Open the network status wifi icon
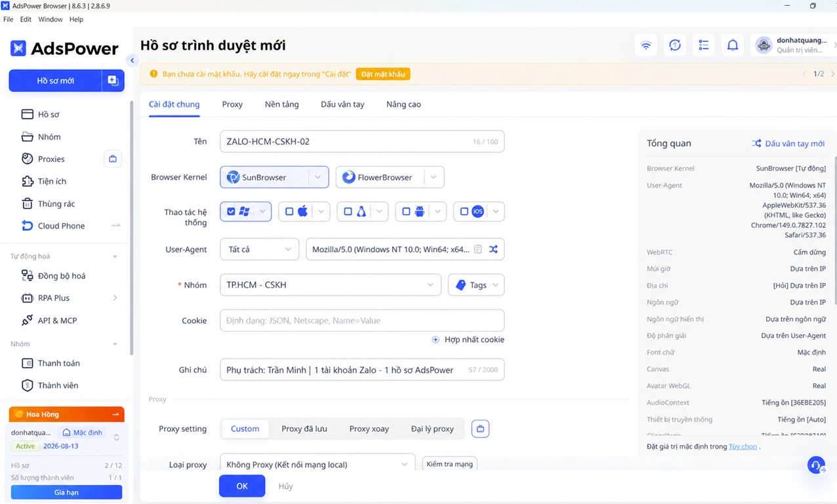The height and width of the screenshot is (504, 837). (646, 45)
